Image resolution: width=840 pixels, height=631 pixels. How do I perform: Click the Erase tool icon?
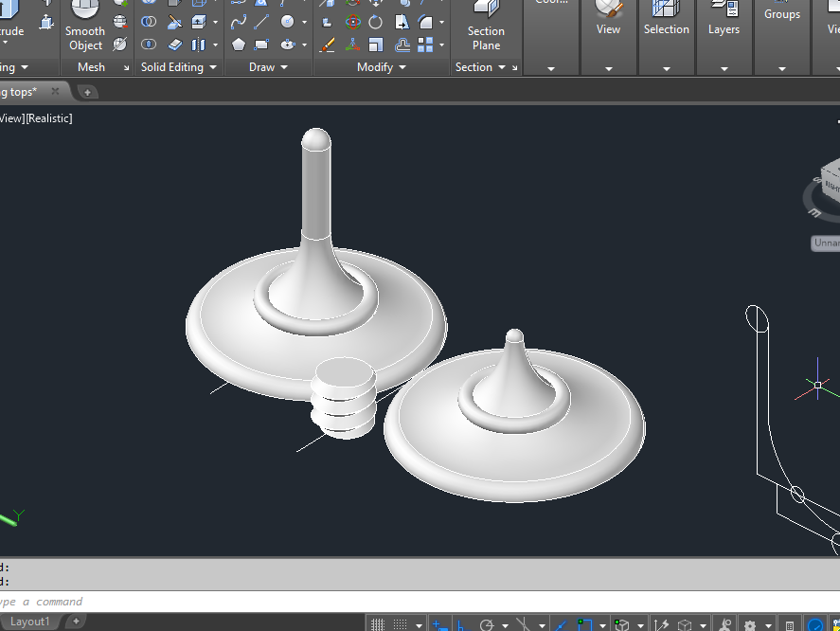click(x=327, y=45)
